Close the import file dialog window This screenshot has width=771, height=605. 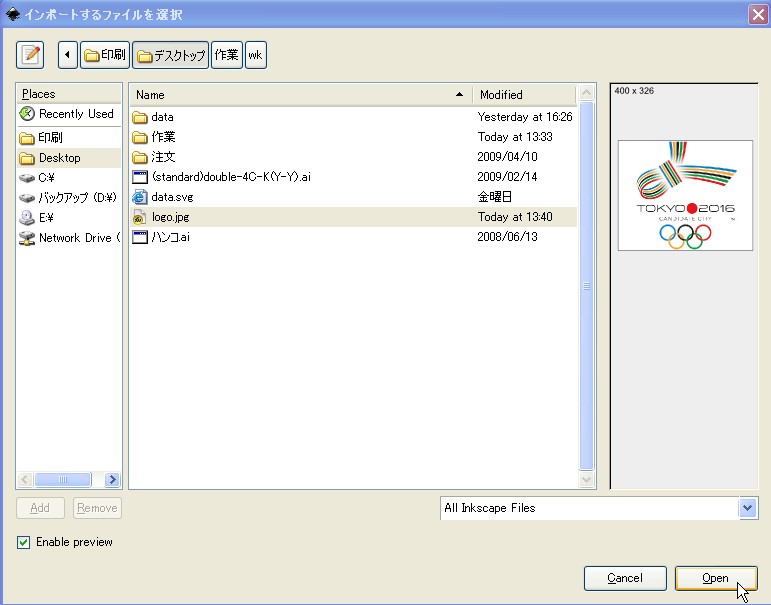[757, 14]
